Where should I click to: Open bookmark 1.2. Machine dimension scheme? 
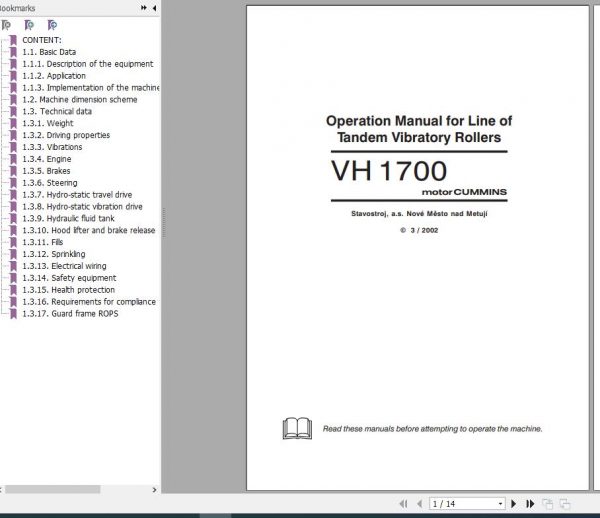pyautogui.click(x=80, y=99)
